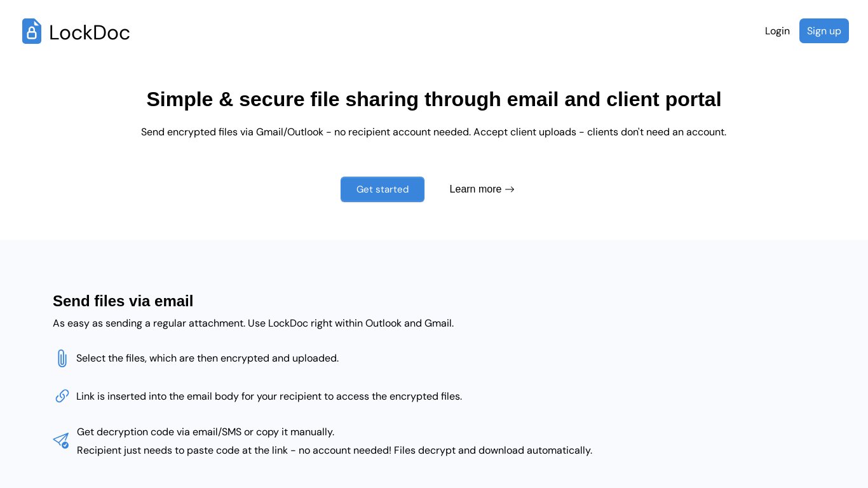Click the "Get decryption code" line
The width and height of the screenshot is (868, 488).
point(205,432)
